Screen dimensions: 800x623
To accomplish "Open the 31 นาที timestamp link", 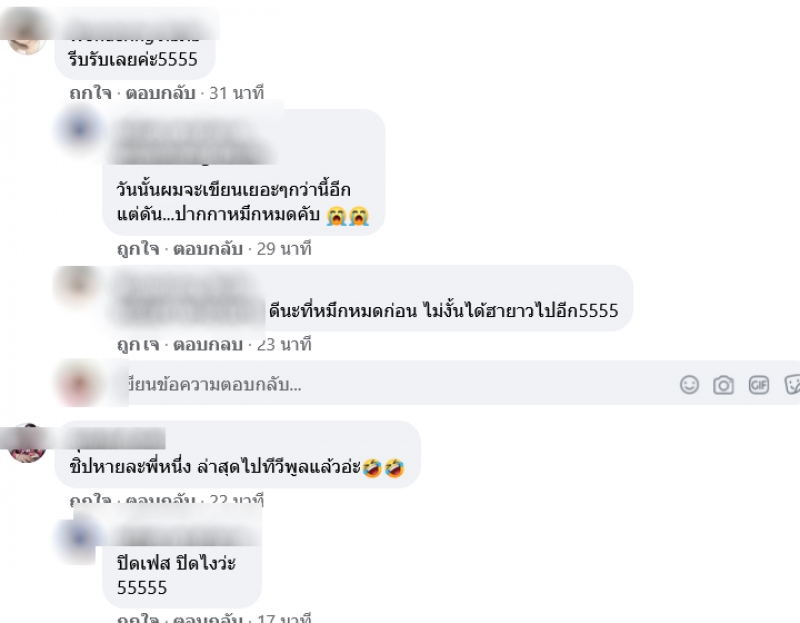I will click(x=236, y=93).
